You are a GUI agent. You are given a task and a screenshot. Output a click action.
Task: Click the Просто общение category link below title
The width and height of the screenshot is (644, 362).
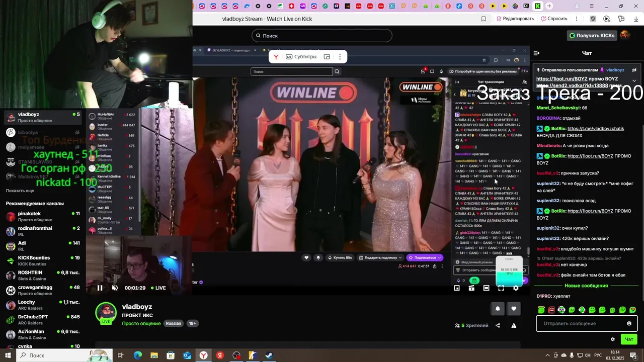[x=141, y=323]
